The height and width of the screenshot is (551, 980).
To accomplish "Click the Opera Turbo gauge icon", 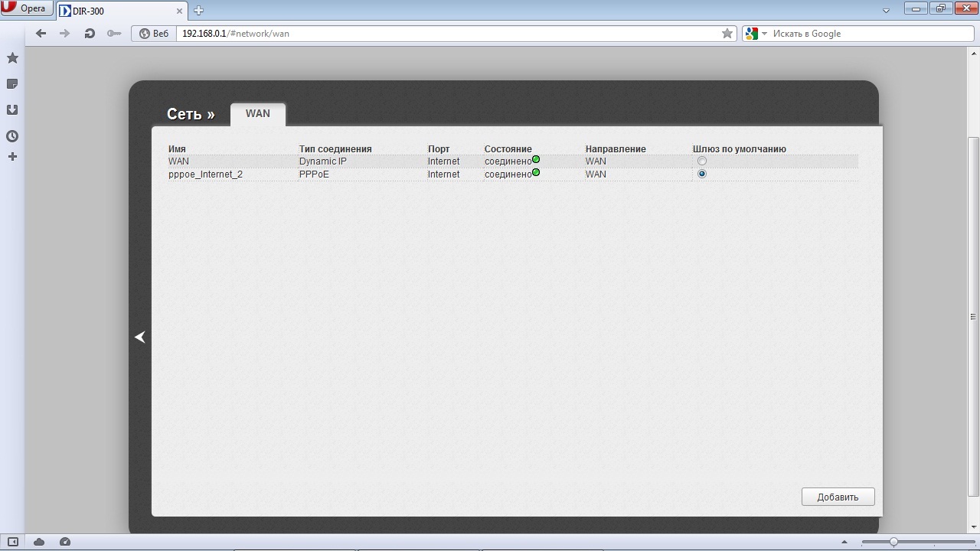I will click(65, 542).
